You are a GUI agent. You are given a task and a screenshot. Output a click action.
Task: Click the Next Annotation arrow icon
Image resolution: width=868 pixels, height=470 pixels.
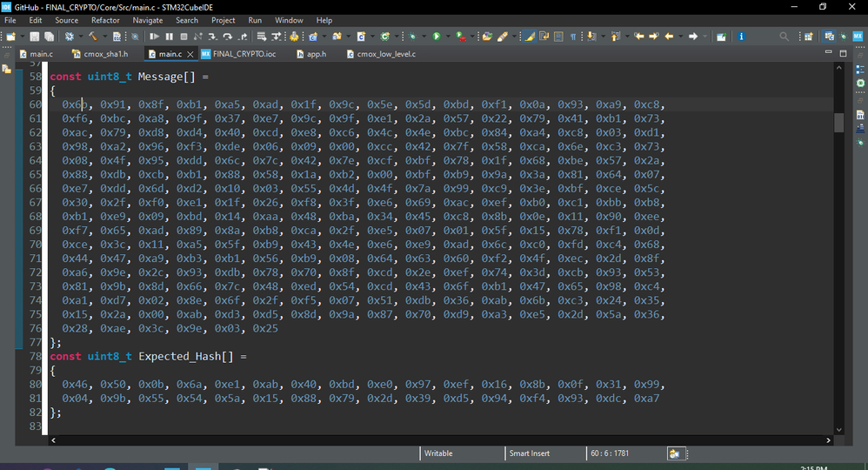[x=591, y=36]
